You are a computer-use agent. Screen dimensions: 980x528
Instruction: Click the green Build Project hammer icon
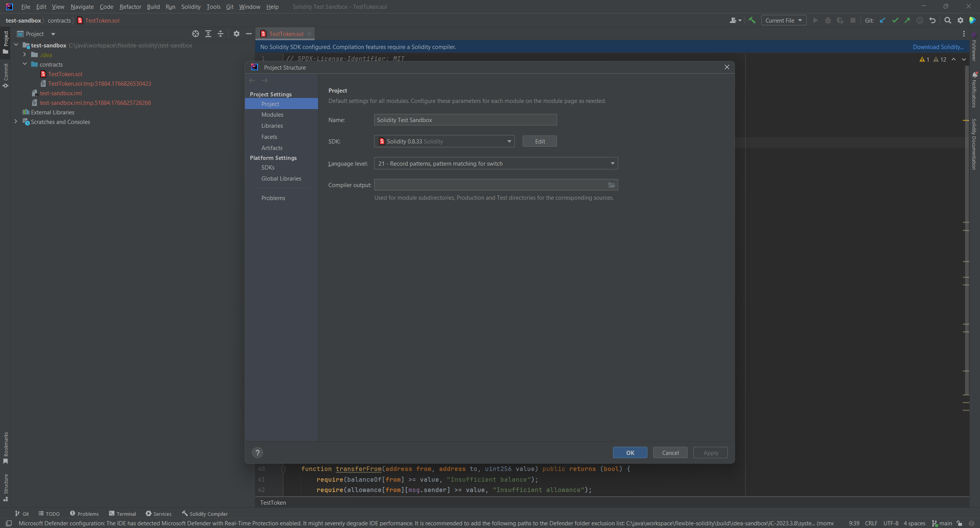click(x=752, y=20)
